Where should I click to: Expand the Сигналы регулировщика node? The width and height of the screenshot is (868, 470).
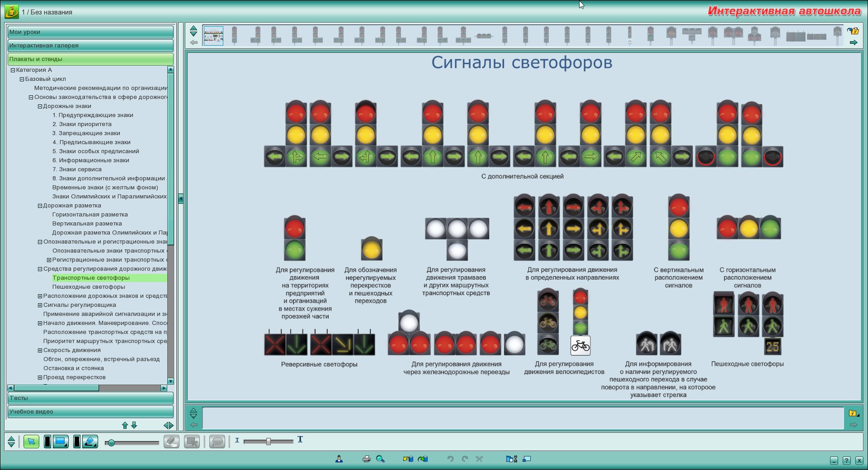[x=40, y=305]
